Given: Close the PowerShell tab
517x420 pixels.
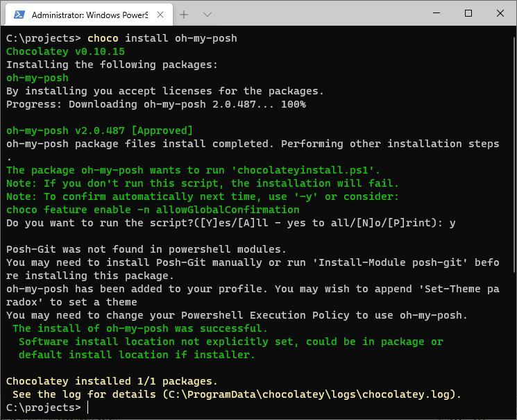Looking at the screenshot, I should 160,15.
